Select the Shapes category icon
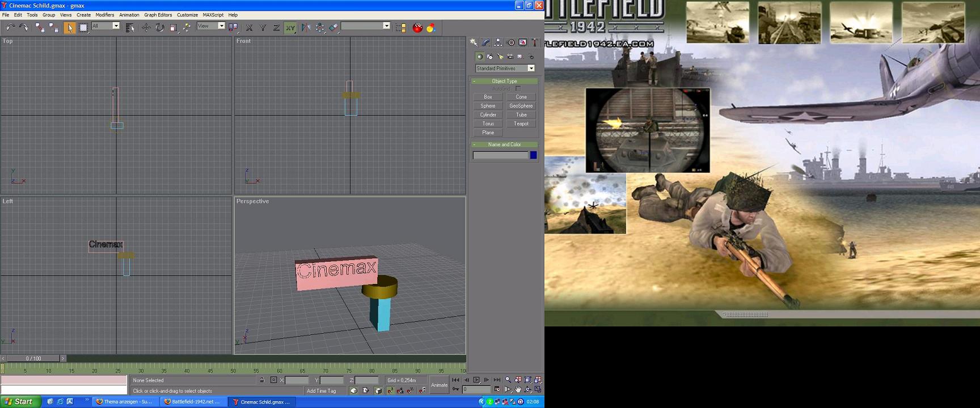Screen dimensions: 980x408 [490, 57]
